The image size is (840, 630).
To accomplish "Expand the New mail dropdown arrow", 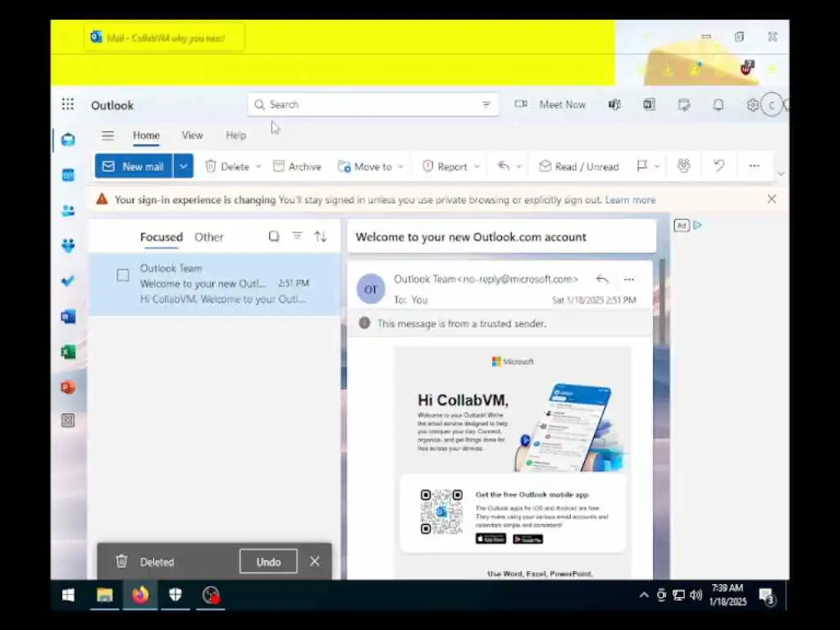I will [183, 166].
